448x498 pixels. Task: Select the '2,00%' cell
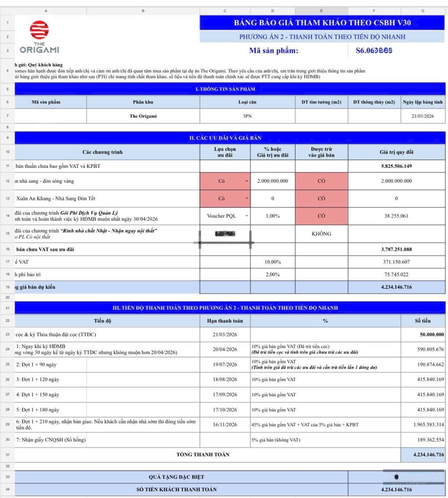point(273,274)
